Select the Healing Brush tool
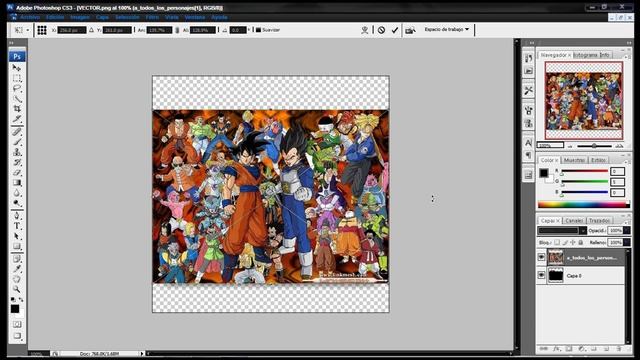Image resolution: width=640 pixels, height=360 pixels. (17, 131)
